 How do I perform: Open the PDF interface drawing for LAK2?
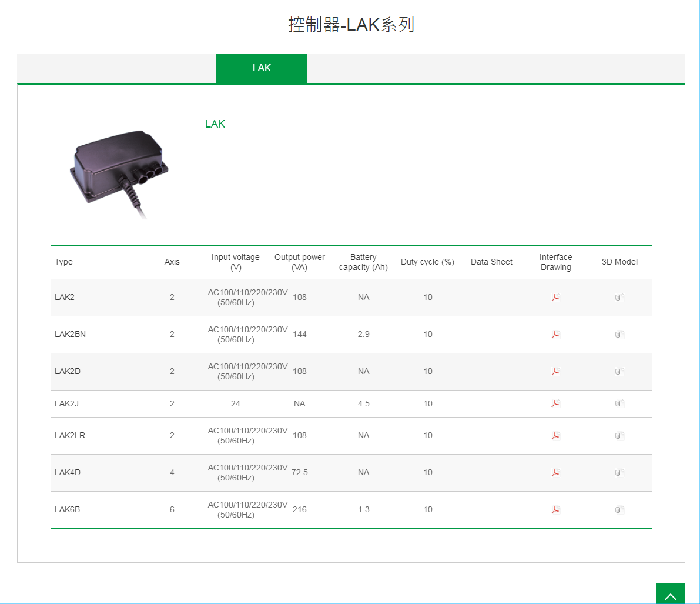click(555, 297)
